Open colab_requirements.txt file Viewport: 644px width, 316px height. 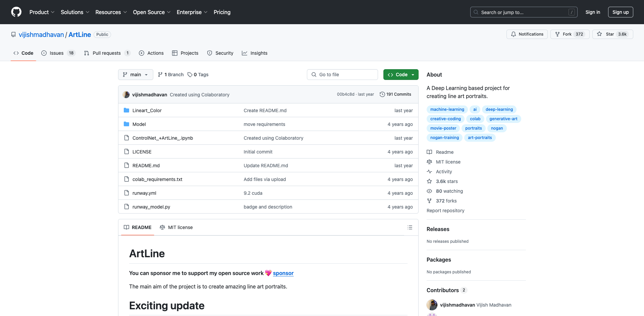point(157,179)
